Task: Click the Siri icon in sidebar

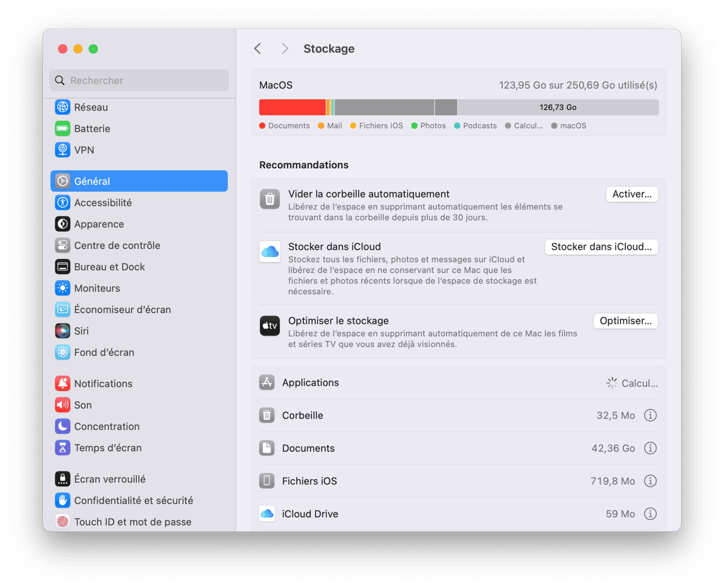Action: 63,331
